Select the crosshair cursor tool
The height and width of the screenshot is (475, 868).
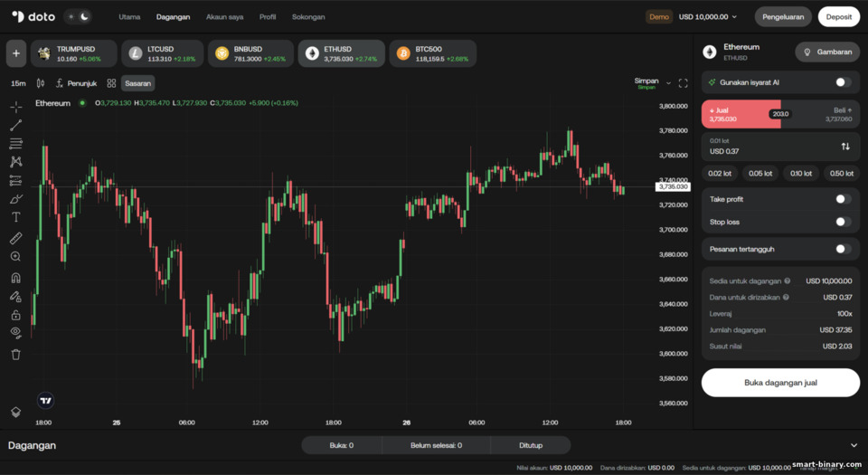point(16,106)
